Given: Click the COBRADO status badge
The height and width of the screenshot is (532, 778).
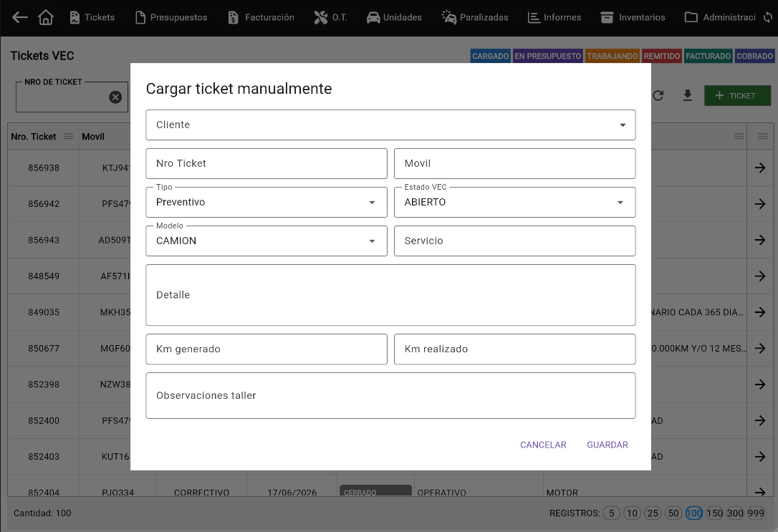Looking at the screenshot, I should click(754, 56).
